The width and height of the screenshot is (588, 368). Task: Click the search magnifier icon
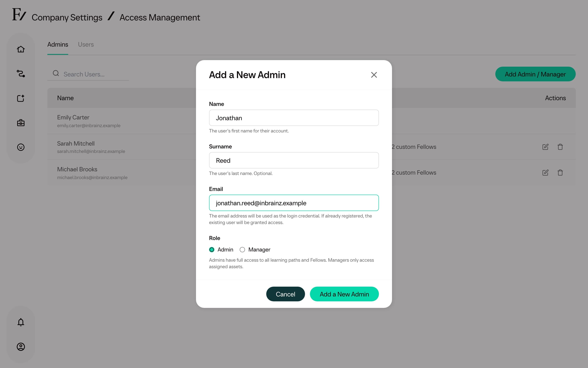coord(56,73)
